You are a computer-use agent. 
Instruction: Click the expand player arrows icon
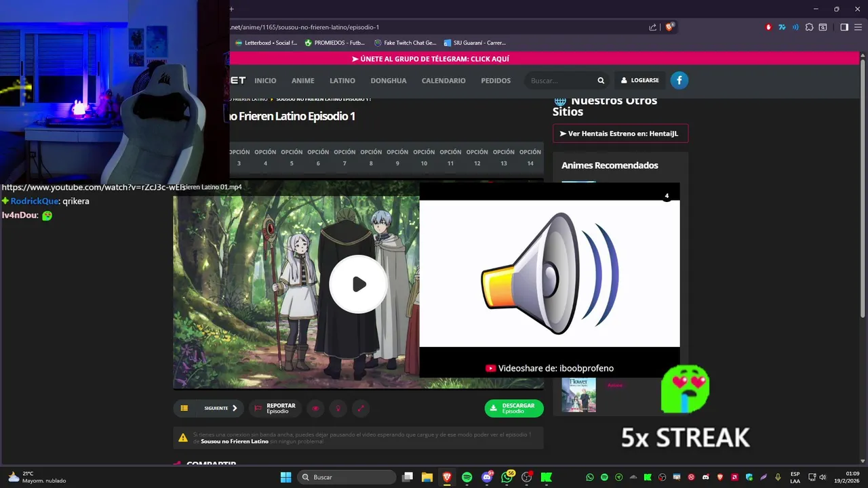(x=361, y=408)
